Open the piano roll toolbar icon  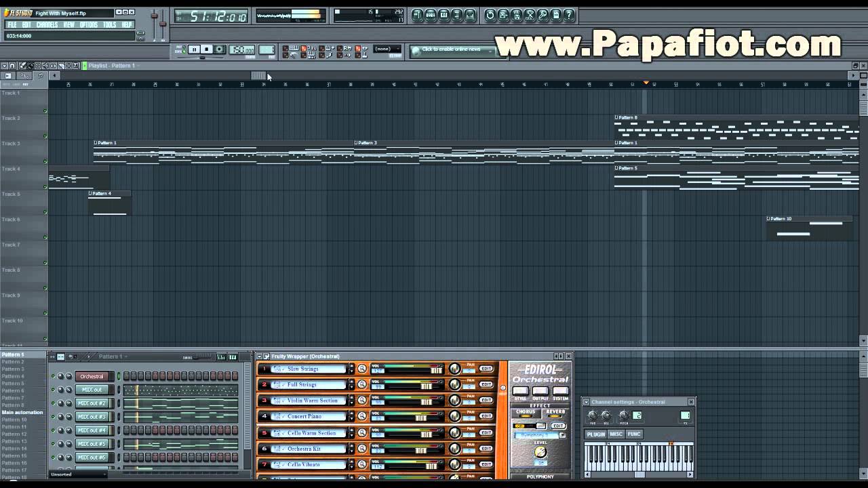pyautogui.click(x=443, y=14)
